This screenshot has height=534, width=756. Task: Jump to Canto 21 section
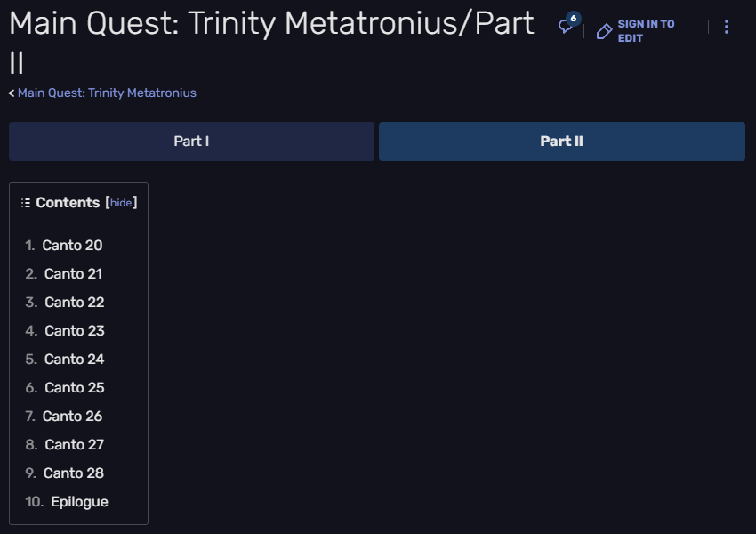click(73, 273)
